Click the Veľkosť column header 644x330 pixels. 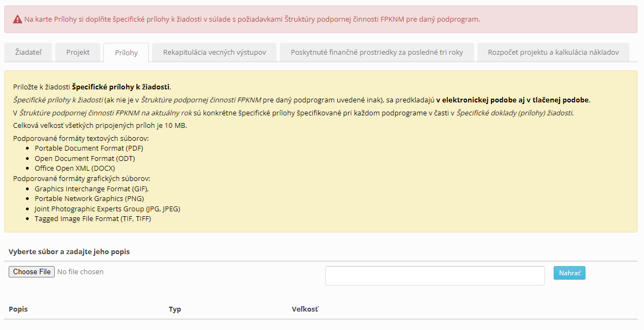point(305,309)
